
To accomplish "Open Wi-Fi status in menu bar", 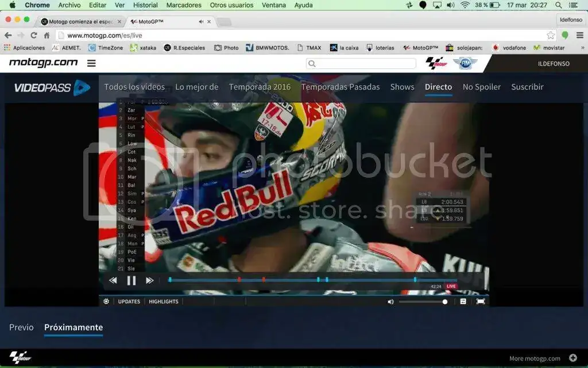I will 465,5.
